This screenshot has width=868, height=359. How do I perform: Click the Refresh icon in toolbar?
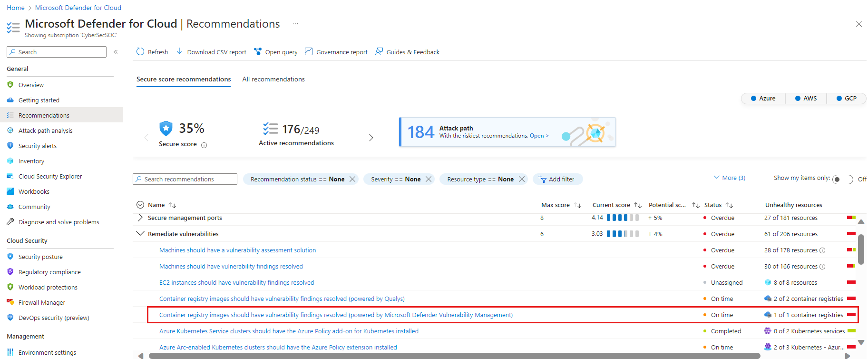[x=140, y=52]
